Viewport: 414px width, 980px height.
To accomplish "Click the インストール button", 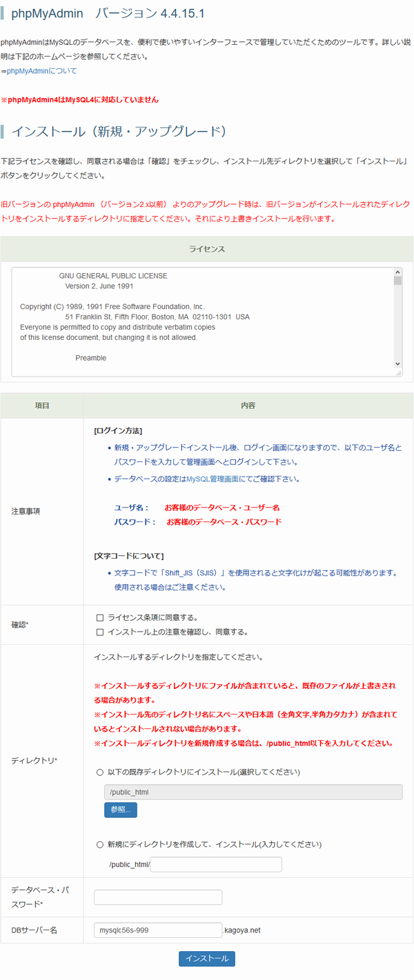I will coord(207,959).
